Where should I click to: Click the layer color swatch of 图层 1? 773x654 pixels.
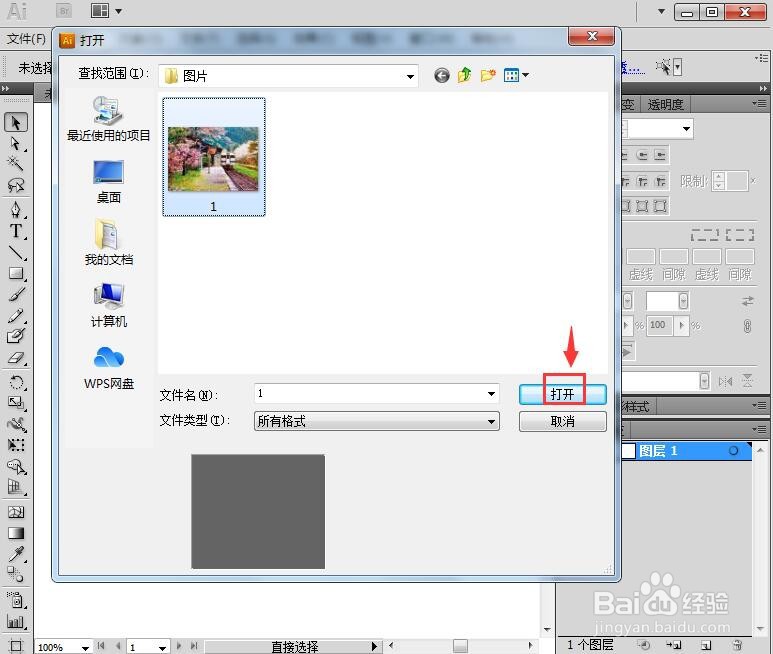coord(629,451)
